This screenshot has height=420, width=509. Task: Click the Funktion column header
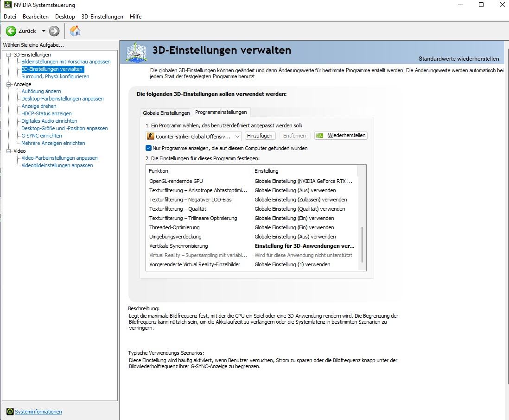click(x=199, y=171)
